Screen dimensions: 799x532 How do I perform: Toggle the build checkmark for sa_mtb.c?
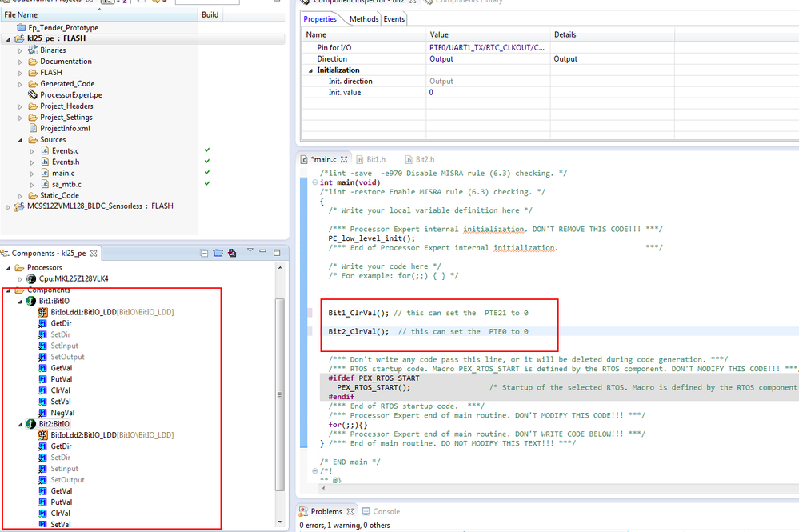(207, 183)
